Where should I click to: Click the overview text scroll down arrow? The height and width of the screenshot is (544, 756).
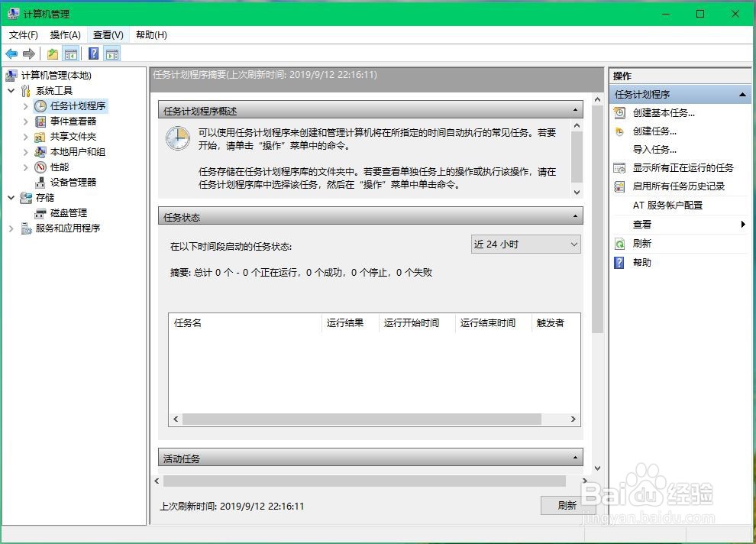point(577,192)
